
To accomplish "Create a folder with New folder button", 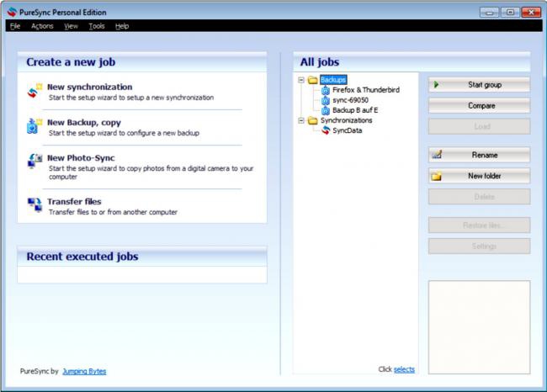I will click(480, 176).
